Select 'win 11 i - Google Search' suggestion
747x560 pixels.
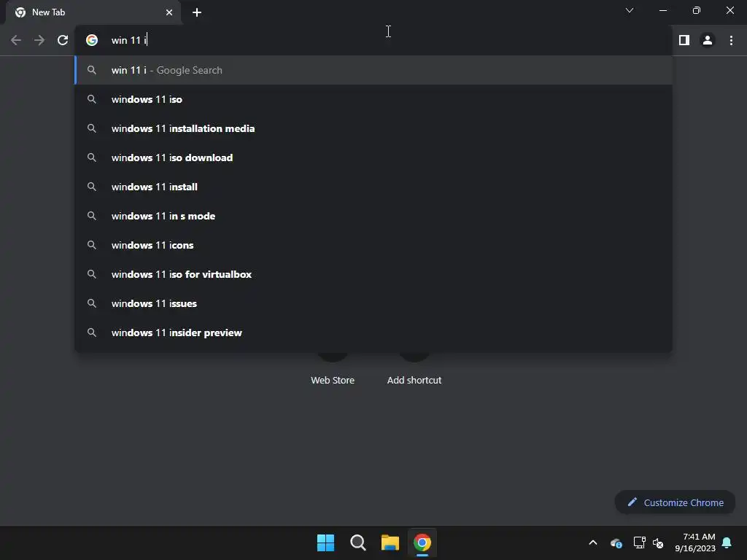[x=373, y=71]
